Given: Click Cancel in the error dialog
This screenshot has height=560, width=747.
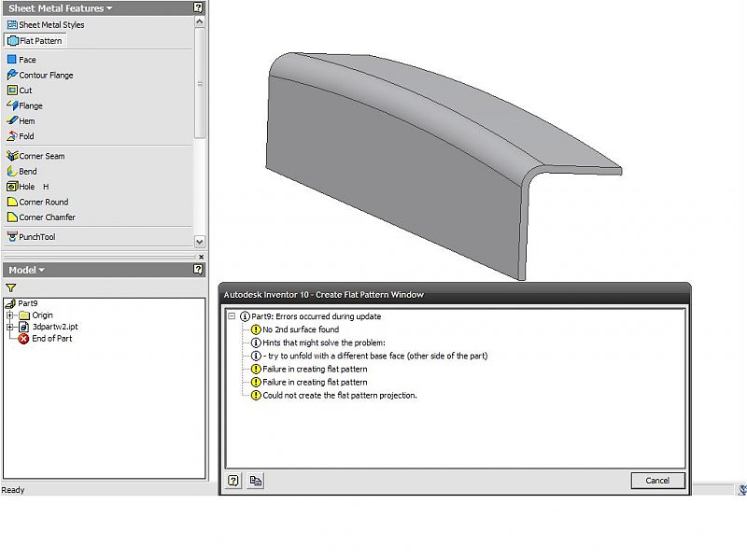Looking at the screenshot, I should (x=658, y=481).
